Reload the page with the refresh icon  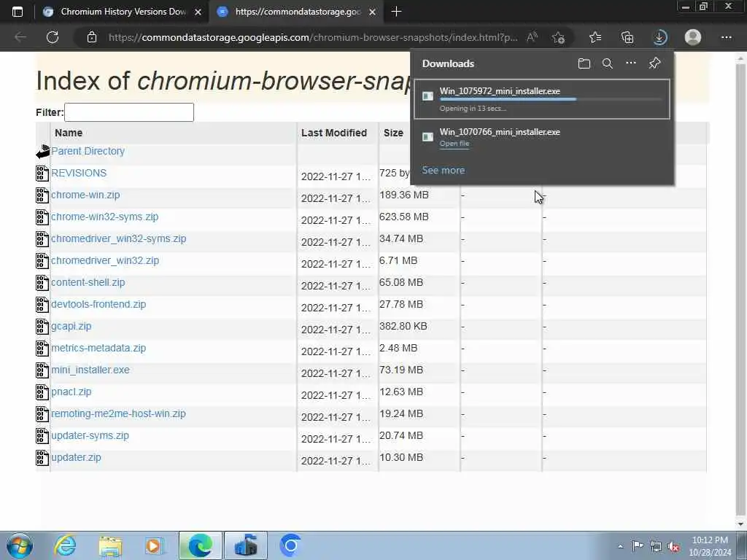coord(53,37)
